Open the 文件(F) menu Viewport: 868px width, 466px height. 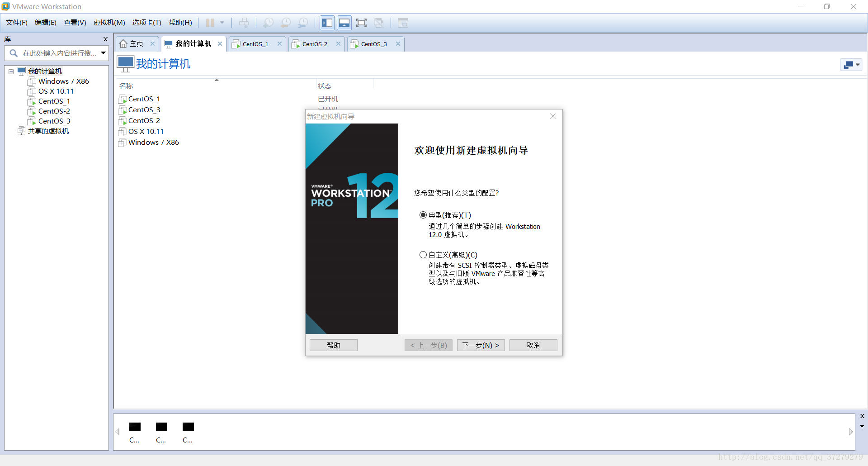(x=17, y=23)
